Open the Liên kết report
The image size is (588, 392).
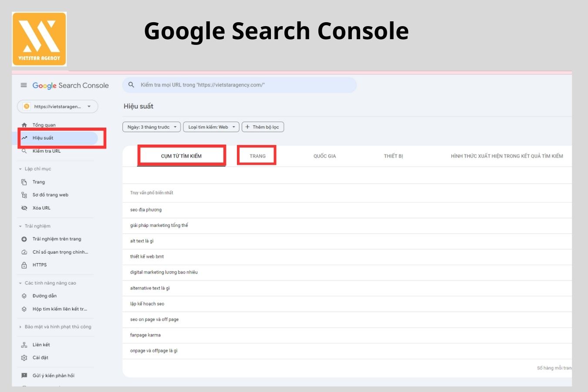point(41,345)
